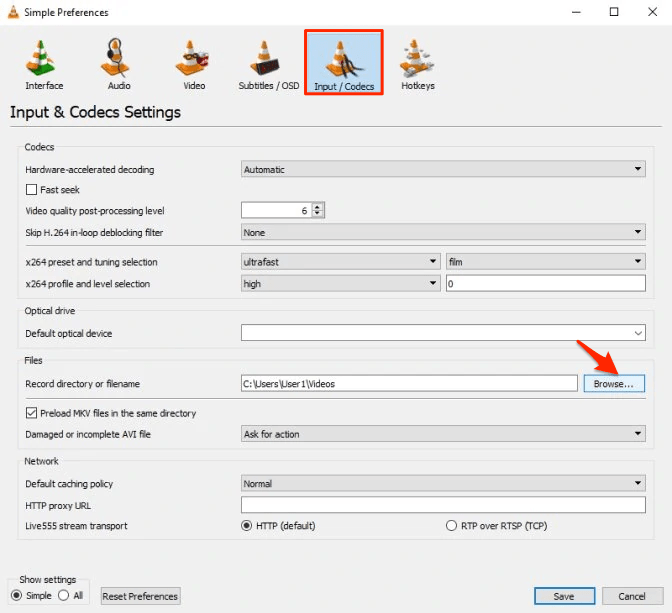Open the Interface preferences category
This screenshot has height=613, width=672.
[x=44, y=64]
